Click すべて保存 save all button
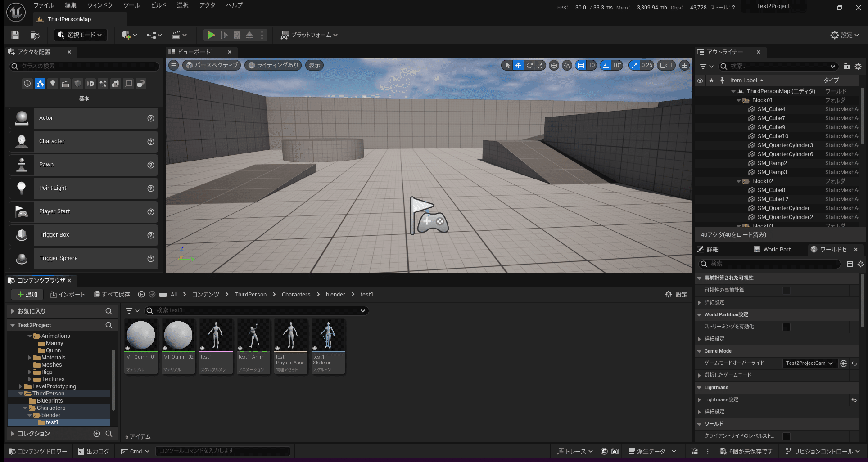The height and width of the screenshot is (462, 868). [x=112, y=295]
